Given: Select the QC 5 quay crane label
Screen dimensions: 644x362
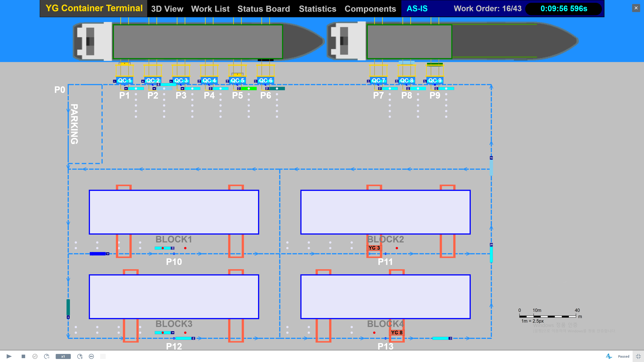Looking at the screenshot, I should click(237, 80).
